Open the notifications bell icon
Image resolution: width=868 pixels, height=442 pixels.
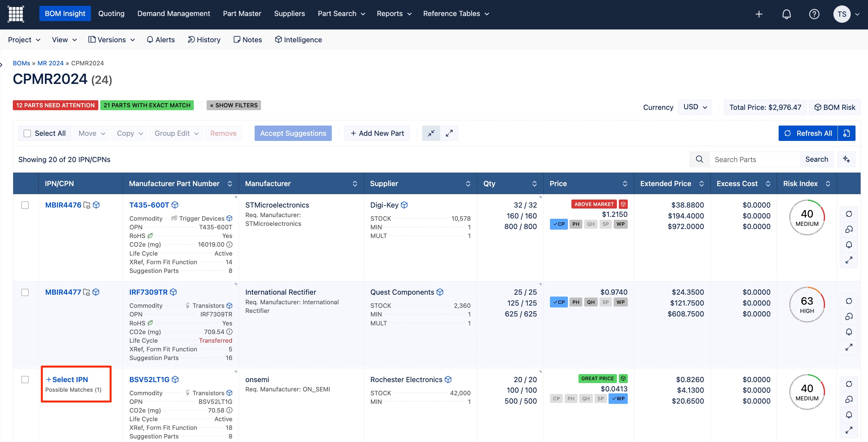(x=786, y=14)
